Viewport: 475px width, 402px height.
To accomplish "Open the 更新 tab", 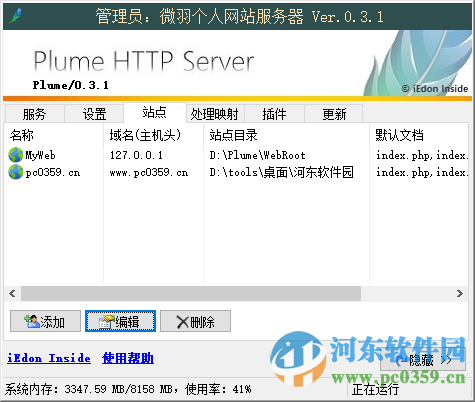I will pyautogui.click(x=334, y=114).
